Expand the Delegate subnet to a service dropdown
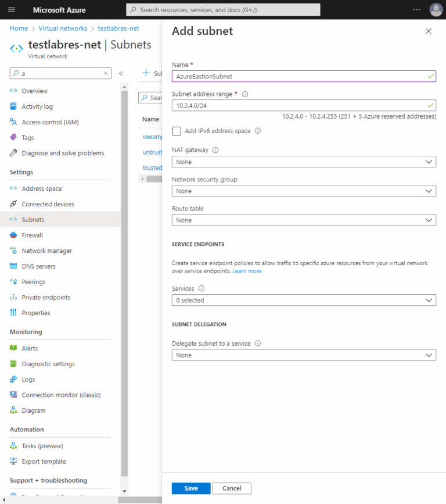This screenshot has width=446, height=504. tap(304, 355)
